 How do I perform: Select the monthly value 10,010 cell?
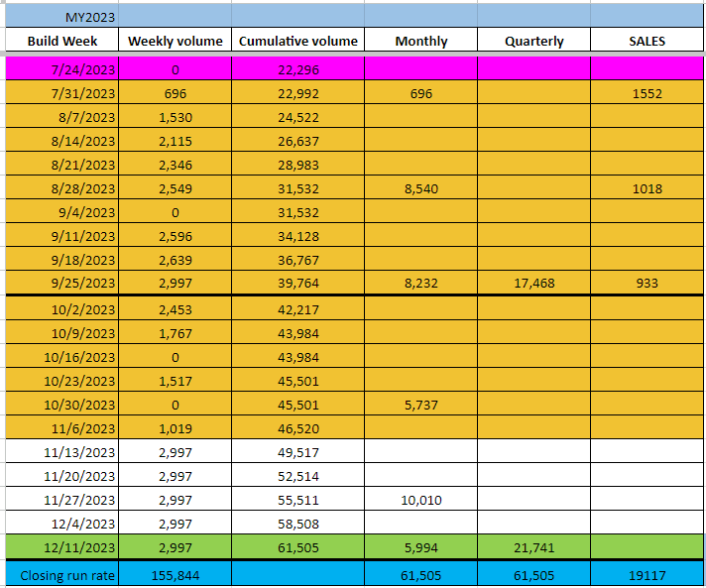click(420, 500)
